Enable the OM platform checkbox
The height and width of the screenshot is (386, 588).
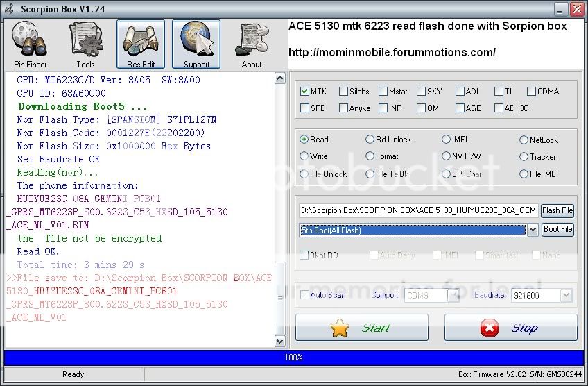click(421, 108)
